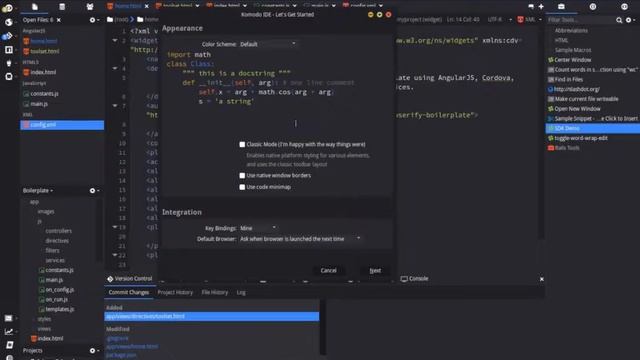The image size is (640, 360).
Task: Close the bottom pane with its X
Action: pos(542,279)
